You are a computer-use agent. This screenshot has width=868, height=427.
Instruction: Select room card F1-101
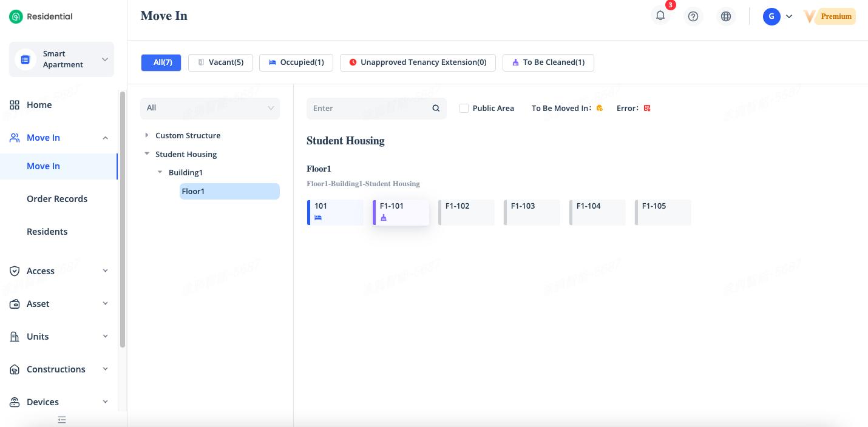401,212
